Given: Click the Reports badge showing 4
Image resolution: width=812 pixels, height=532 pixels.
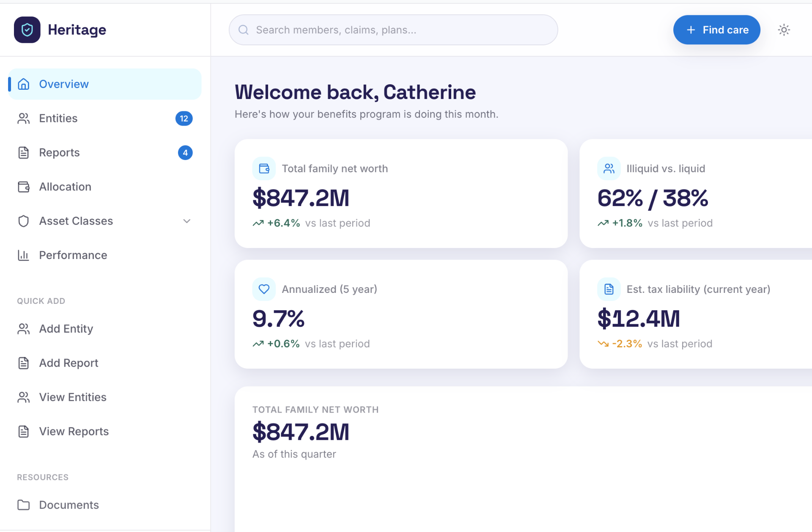Looking at the screenshot, I should click(x=185, y=153).
